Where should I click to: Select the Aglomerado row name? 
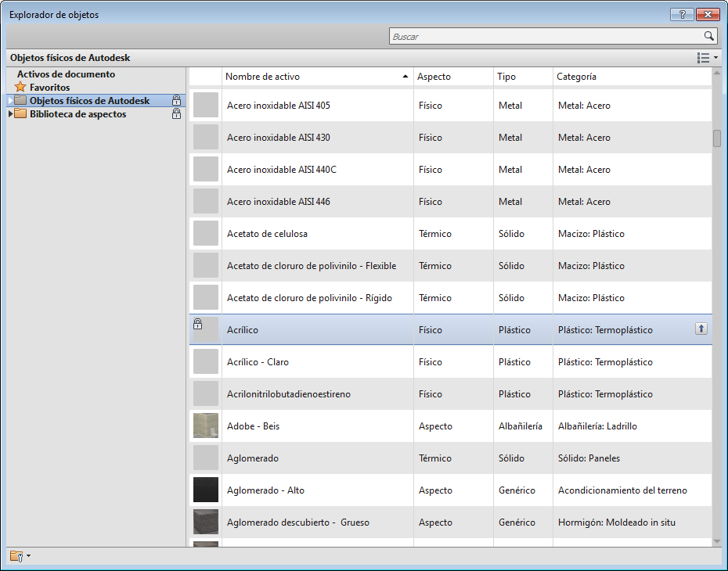tap(253, 458)
